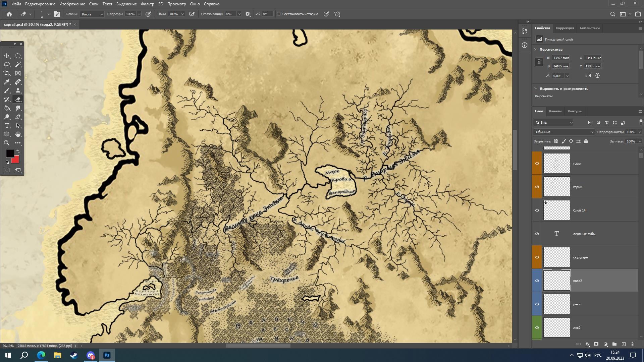Open Steam from the taskbar
The height and width of the screenshot is (362, 644).
point(74,355)
